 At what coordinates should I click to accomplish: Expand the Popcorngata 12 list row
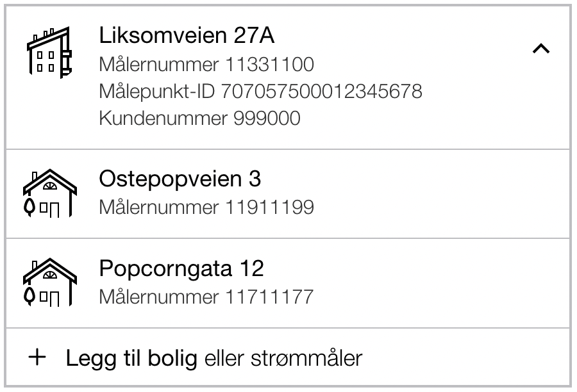coord(288,283)
